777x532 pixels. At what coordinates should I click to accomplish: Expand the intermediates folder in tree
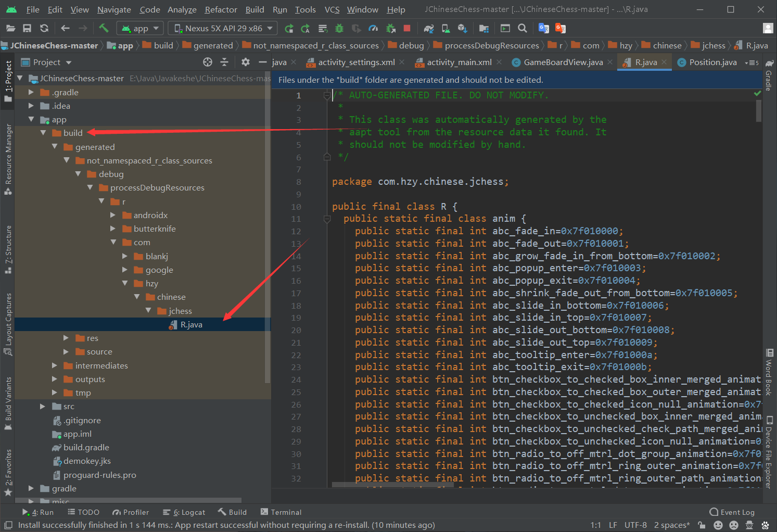(55, 365)
